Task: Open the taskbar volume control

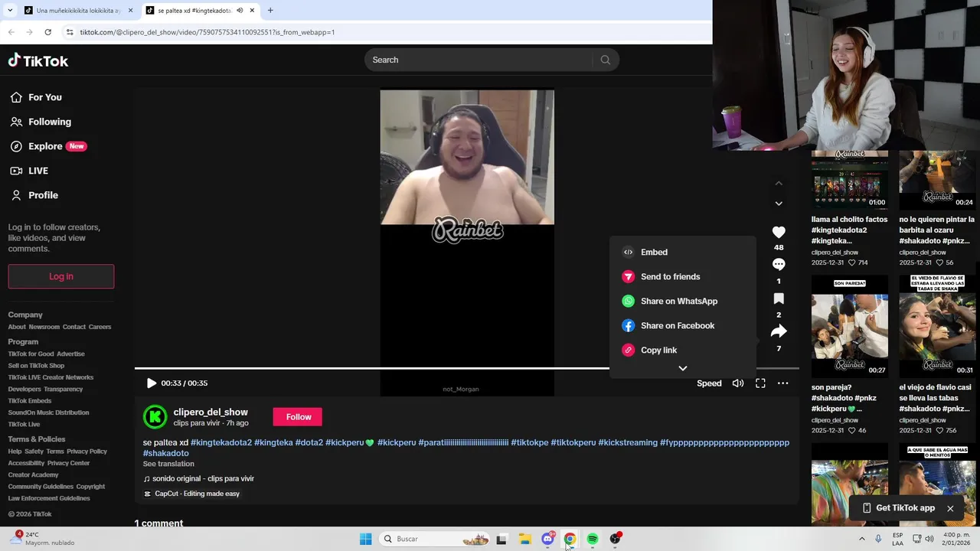Action: [929, 539]
